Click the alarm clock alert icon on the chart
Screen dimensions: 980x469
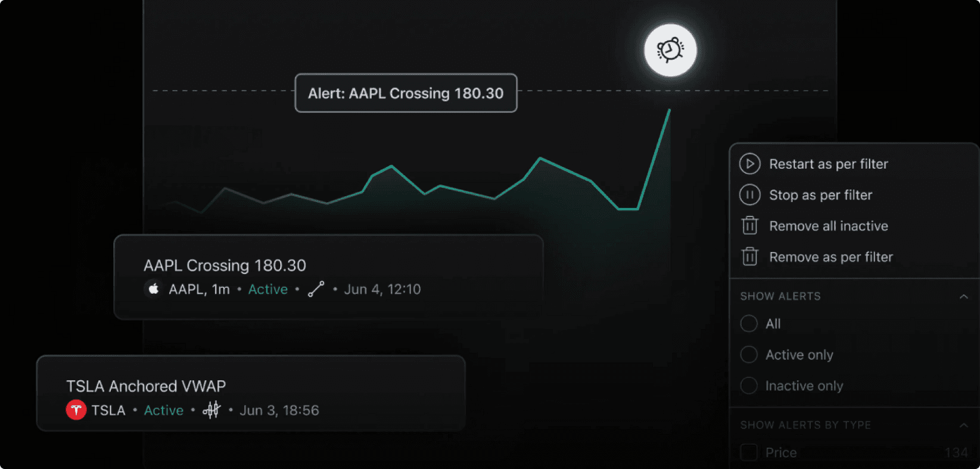[670, 50]
